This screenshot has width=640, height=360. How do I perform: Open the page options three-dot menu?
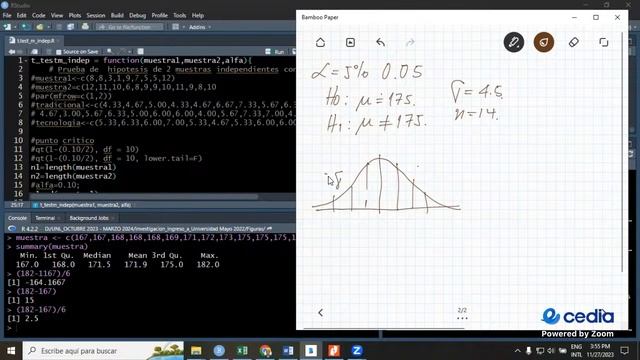(x=462, y=318)
